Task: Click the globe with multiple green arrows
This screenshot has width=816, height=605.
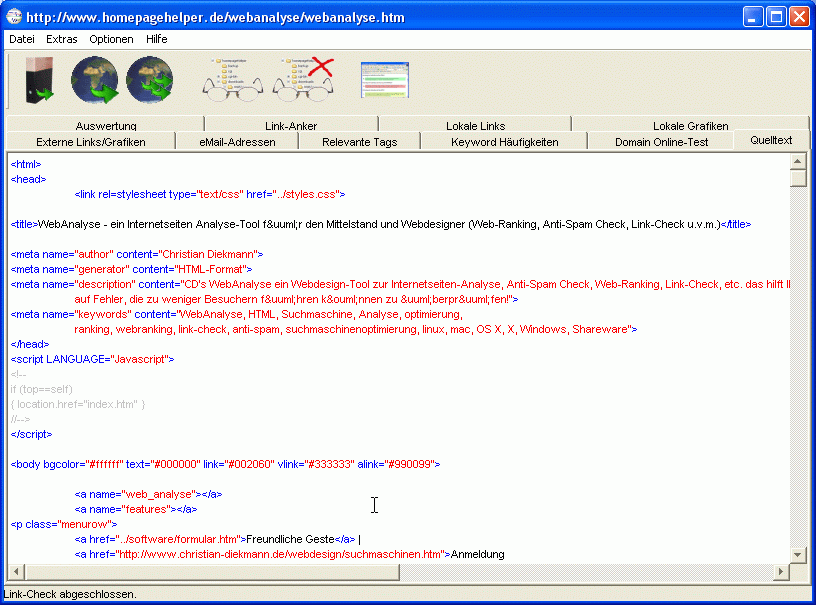Action: [x=149, y=80]
